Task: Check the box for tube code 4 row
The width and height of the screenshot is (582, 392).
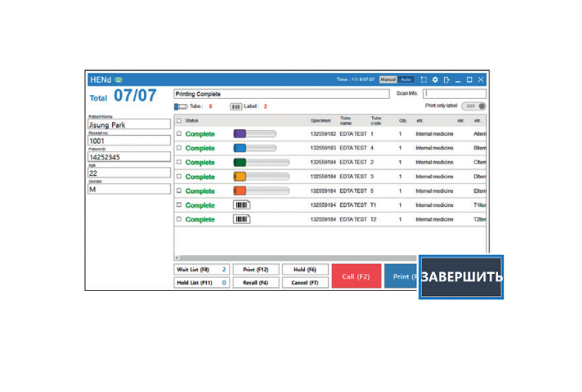Action: (x=179, y=148)
